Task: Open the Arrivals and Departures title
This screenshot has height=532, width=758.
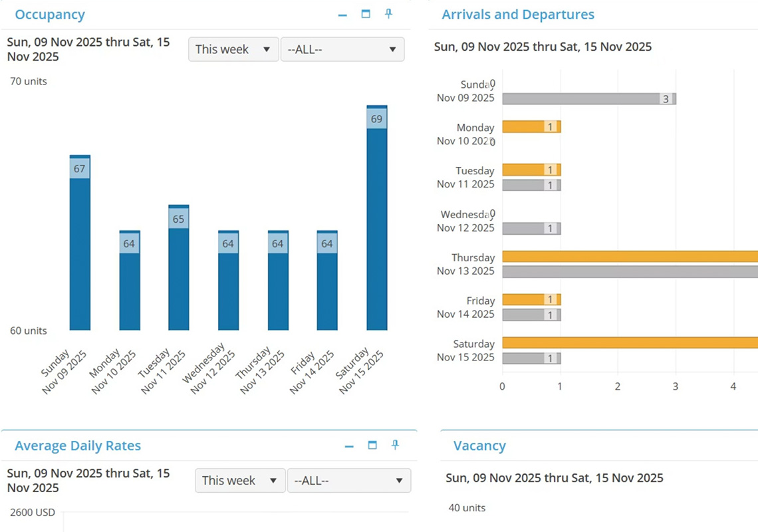Action: (517, 14)
